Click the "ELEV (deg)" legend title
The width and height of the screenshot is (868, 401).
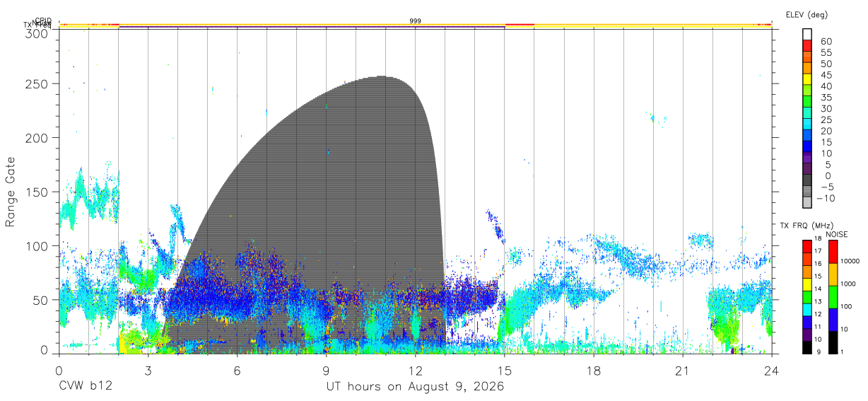(x=807, y=15)
